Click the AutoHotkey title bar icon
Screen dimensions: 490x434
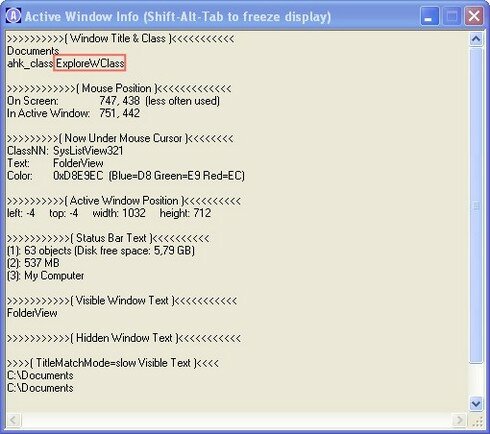coord(13,16)
